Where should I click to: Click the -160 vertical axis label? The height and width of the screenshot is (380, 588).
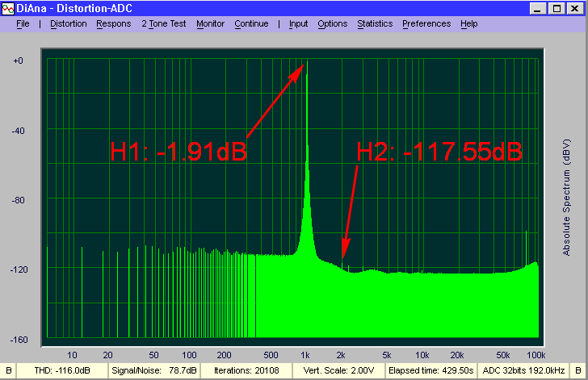(x=19, y=340)
